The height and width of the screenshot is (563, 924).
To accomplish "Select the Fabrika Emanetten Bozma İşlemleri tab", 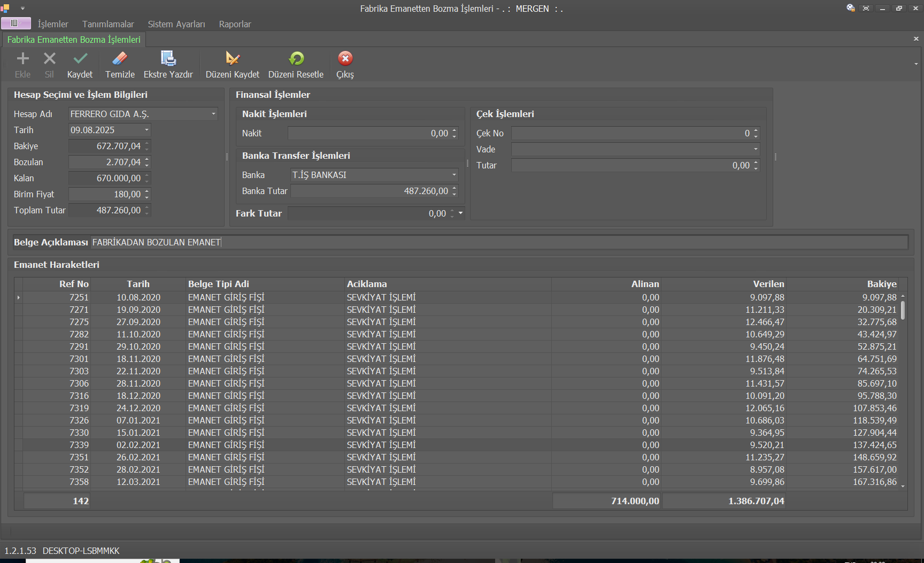I will (74, 40).
